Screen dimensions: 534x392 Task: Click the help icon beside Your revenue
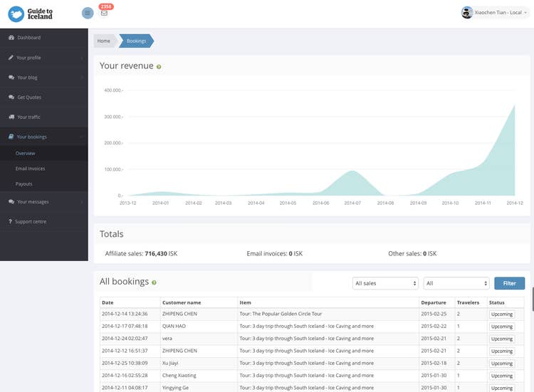point(159,67)
